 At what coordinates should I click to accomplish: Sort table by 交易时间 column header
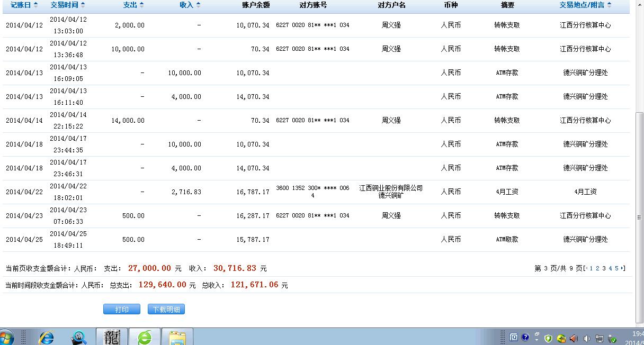(67, 5)
